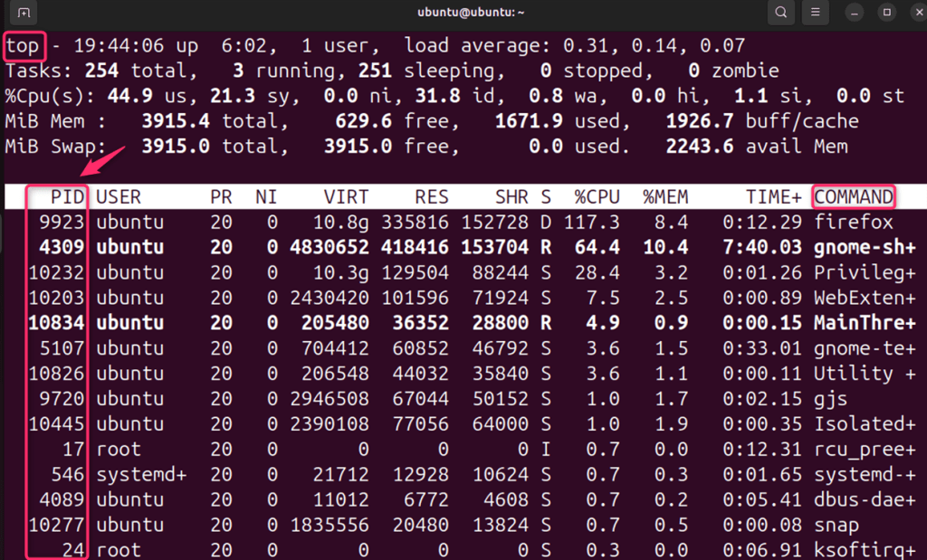The image size is (927, 560).
Task: Click the VIRT column header
Action: (x=345, y=196)
